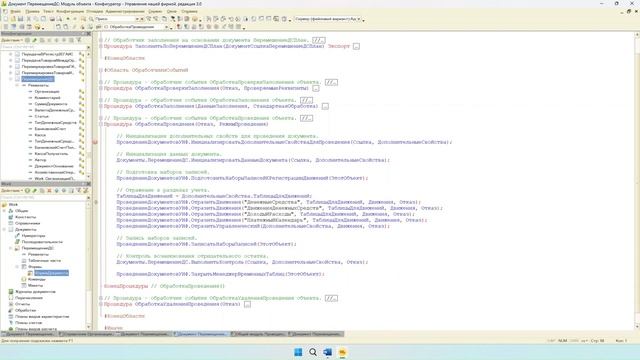
Task: Collapse Реквизиты node in upper tree
Action: coord(17,85)
